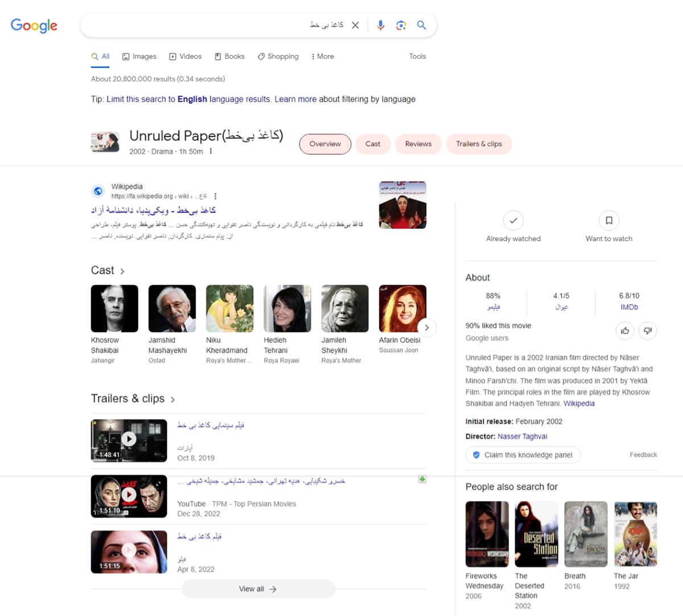Viewport: 683px width, 616px height.
Task: Open the search Tools options
Action: (x=417, y=56)
